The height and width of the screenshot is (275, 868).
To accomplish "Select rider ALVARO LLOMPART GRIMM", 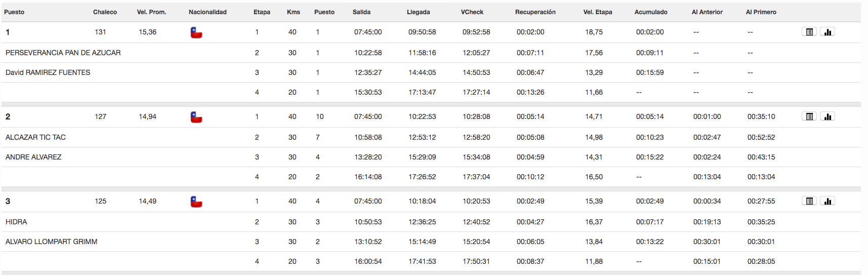I will (x=52, y=242).
